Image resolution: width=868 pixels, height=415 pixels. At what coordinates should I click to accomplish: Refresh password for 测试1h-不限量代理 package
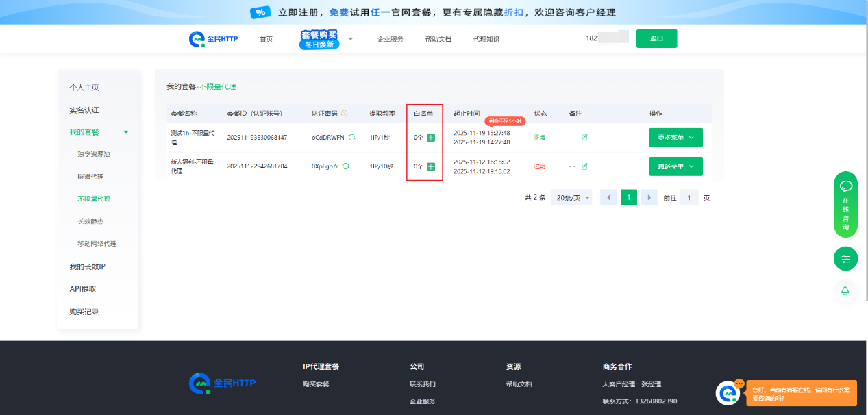[x=352, y=138]
